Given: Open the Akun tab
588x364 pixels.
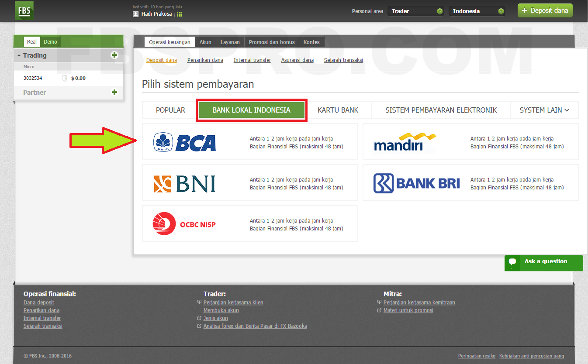Looking at the screenshot, I should [205, 42].
